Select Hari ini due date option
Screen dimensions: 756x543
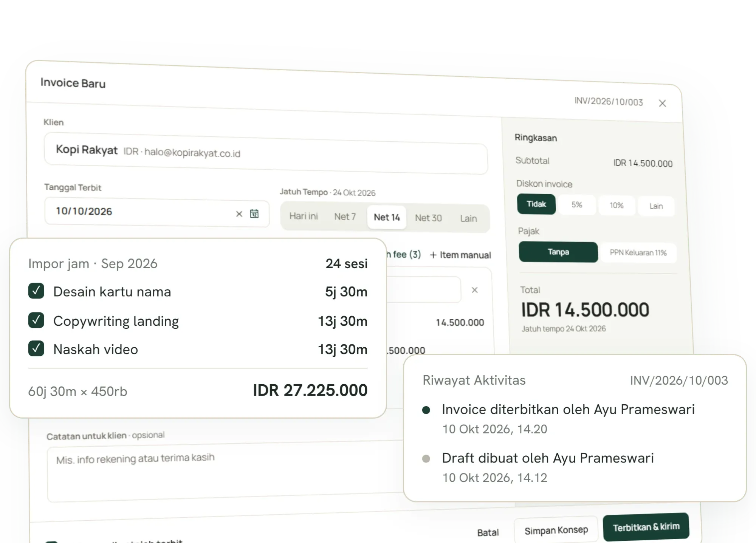[x=304, y=216]
